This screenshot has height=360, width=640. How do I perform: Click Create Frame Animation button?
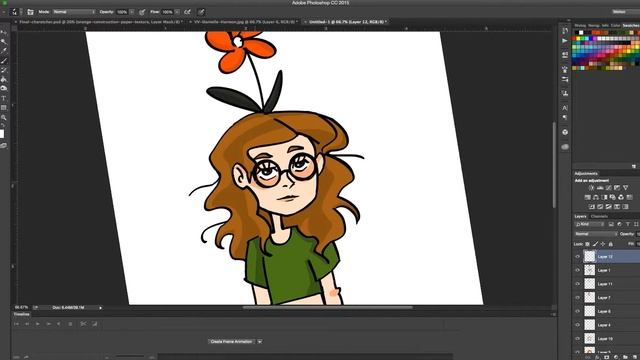232,342
